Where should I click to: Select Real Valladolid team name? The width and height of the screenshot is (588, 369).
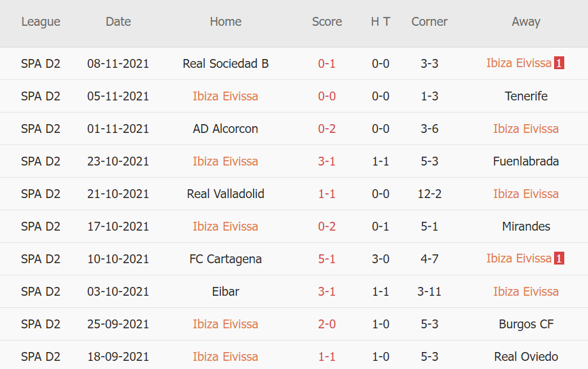(x=226, y=194)
